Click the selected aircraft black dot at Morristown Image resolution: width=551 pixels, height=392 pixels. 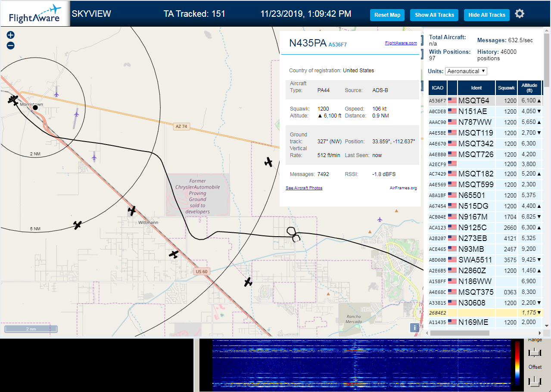35,108
